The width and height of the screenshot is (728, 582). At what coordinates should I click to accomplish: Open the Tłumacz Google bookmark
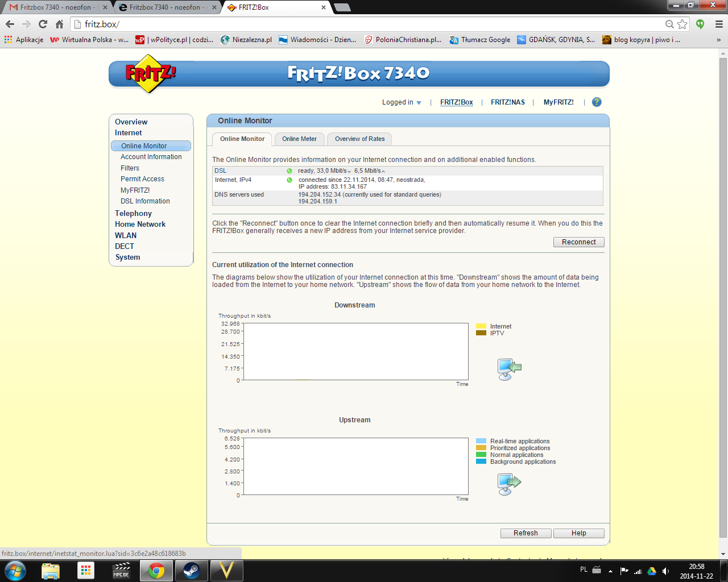coord(480,40)
